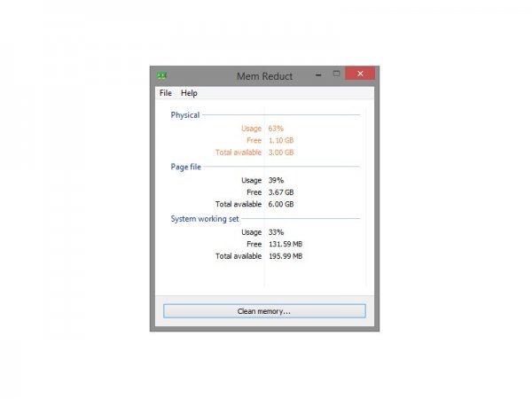The height and width of the screenshot is (399, 532).
Task: Click the working set usage value 33%
Action: (276, 232)
